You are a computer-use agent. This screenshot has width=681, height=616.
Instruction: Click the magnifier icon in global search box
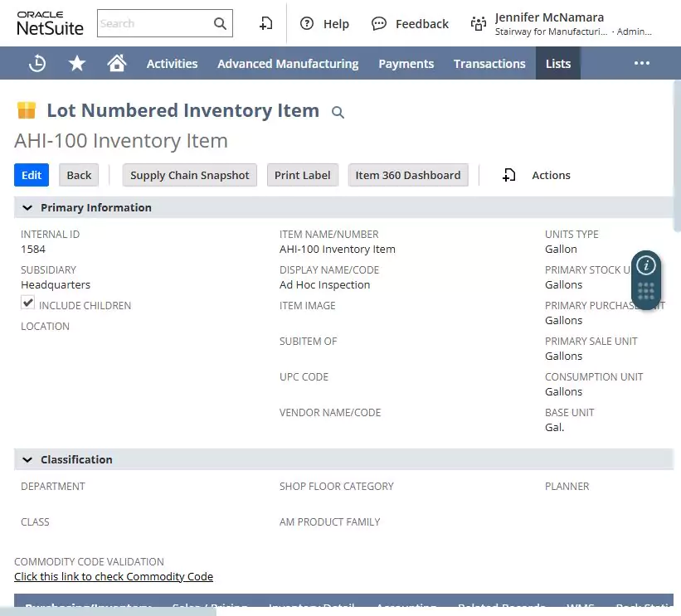[x=220, y=24]
